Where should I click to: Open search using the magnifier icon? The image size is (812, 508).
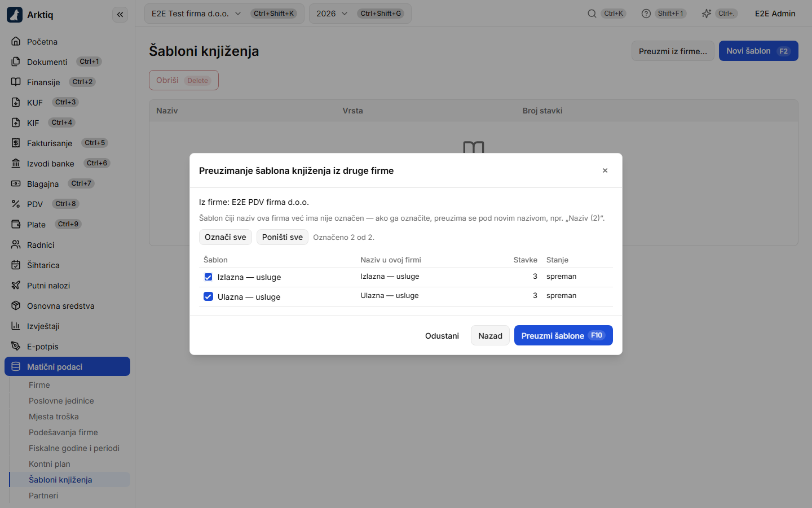(x=592, y=14)
